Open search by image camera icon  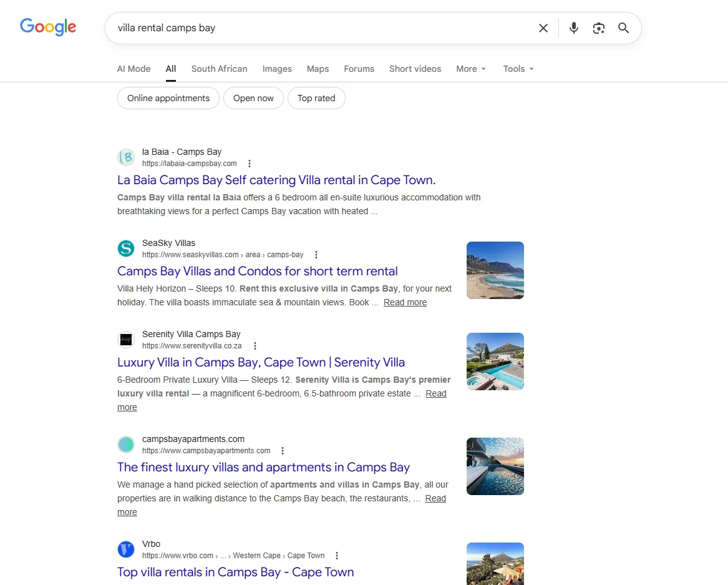[x=598, y=28]
